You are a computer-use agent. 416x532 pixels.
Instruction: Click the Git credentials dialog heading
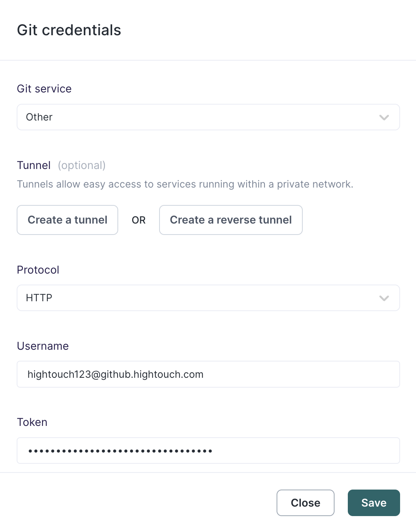point(69,30)
